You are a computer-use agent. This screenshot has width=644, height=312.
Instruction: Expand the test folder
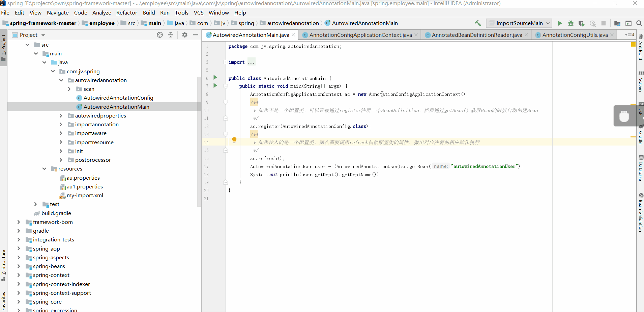[35, 204]
